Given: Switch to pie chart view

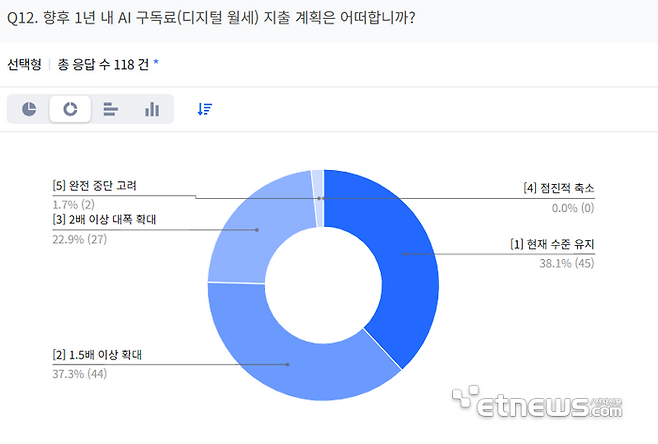Looking at the screenshot, I should pos(29,109).
